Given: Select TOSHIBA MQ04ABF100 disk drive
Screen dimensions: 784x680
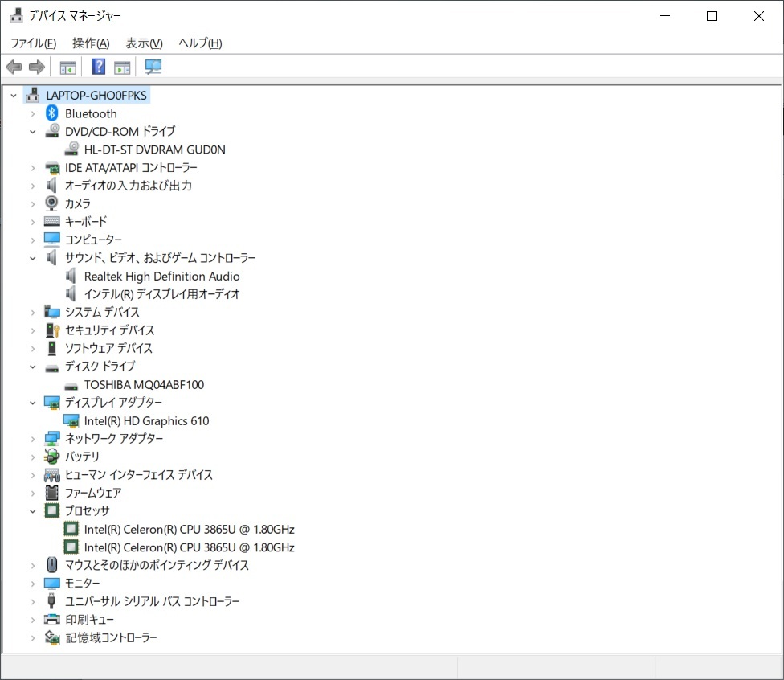Looking at the screenshot, I should [x=144, y=385].
